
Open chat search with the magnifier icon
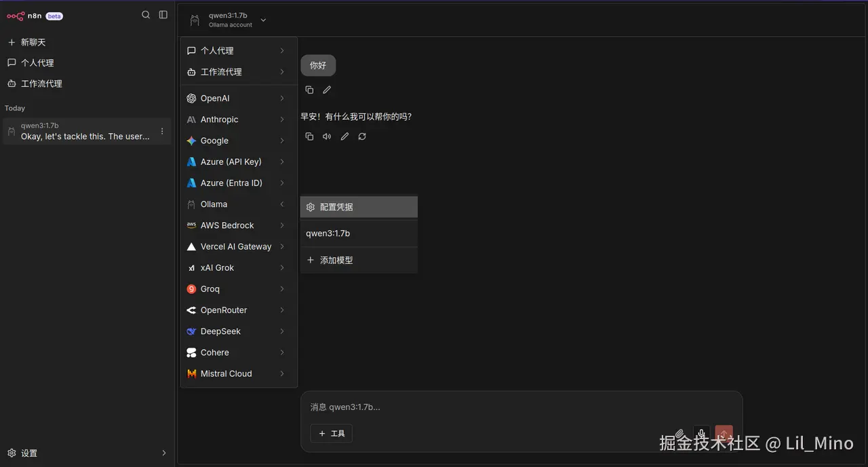(x=146, y=15)
